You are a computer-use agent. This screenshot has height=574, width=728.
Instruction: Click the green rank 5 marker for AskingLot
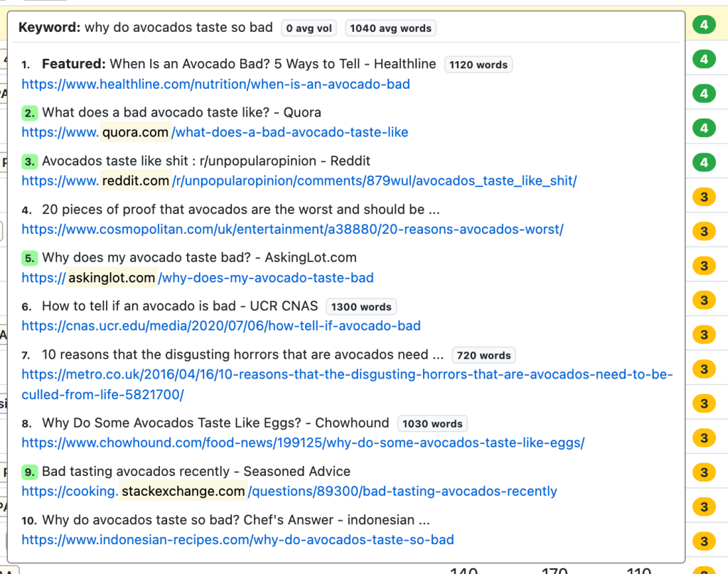(x=30, y=258)
